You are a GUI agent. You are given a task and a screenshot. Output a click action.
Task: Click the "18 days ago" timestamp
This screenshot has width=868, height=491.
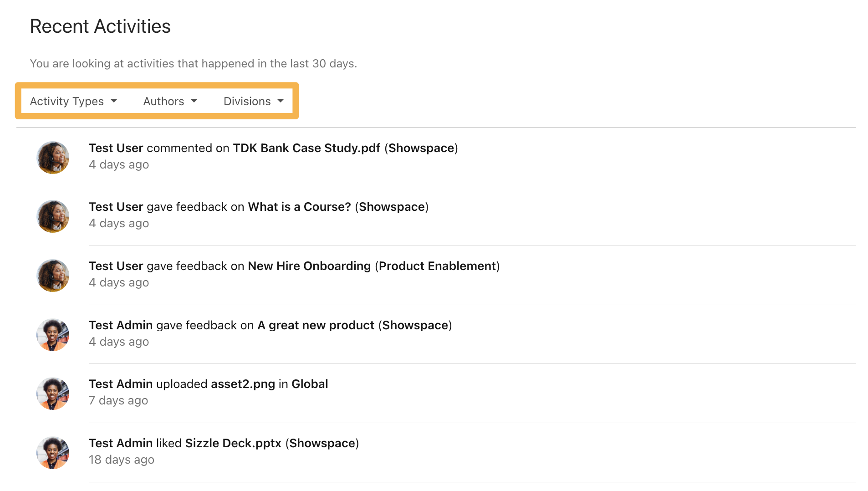[122, 460]
